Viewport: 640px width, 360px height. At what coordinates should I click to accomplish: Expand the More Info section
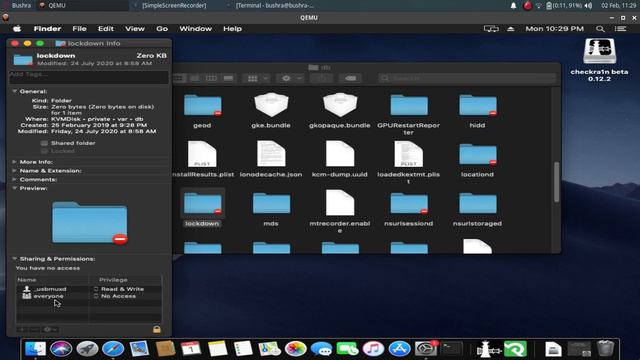click(14, 162)
